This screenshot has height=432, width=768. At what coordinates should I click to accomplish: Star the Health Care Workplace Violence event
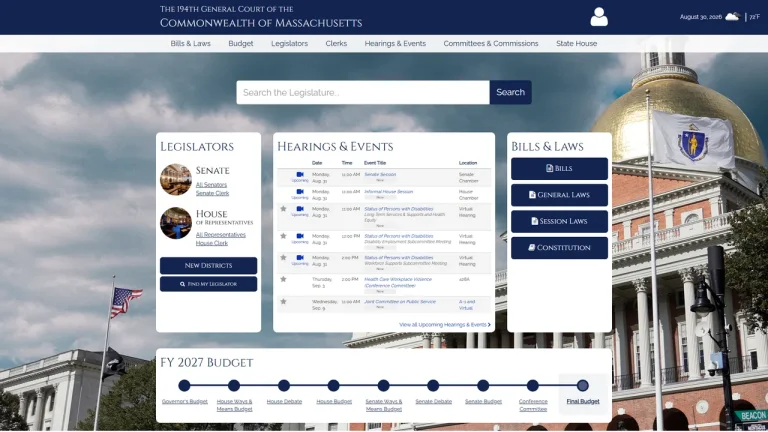click(283, 279)
